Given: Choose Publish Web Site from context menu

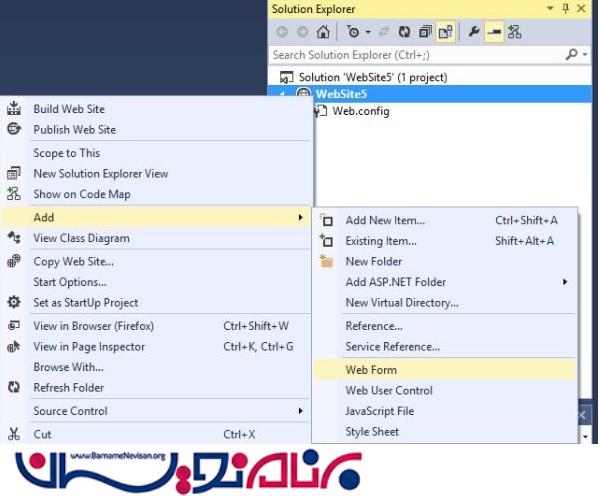Looking at the screenshot, I should coord(74,130).
